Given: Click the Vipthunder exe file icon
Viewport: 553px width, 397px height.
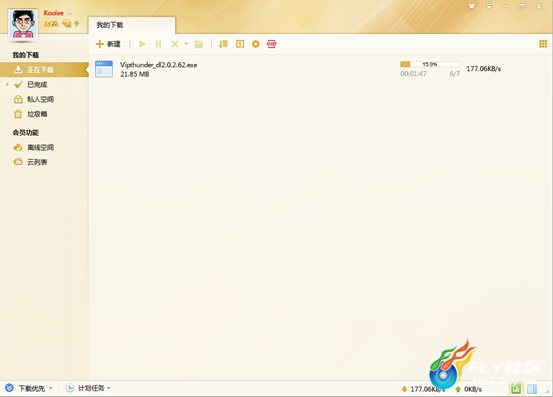Looking at the screenshot, I should click(x=104, y=69).
